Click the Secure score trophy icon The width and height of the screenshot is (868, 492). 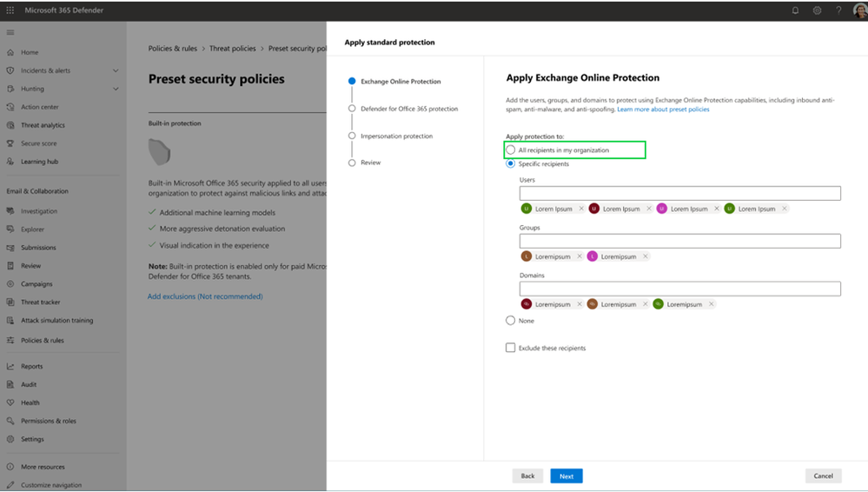pyautogui.click(x=10, y=143)
